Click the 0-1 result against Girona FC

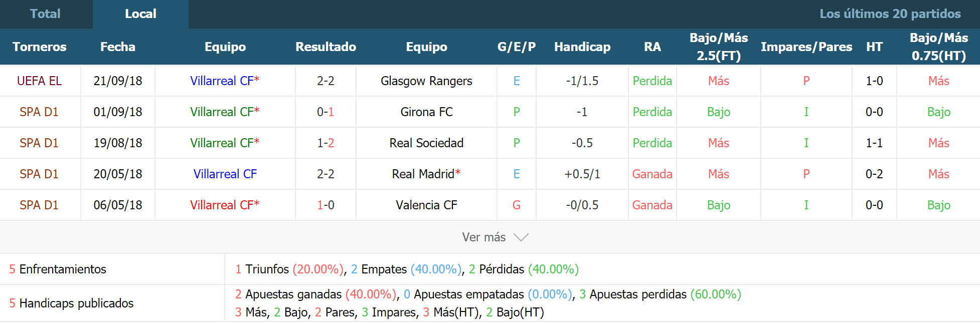pyautogui.click(x=325, y=112)
